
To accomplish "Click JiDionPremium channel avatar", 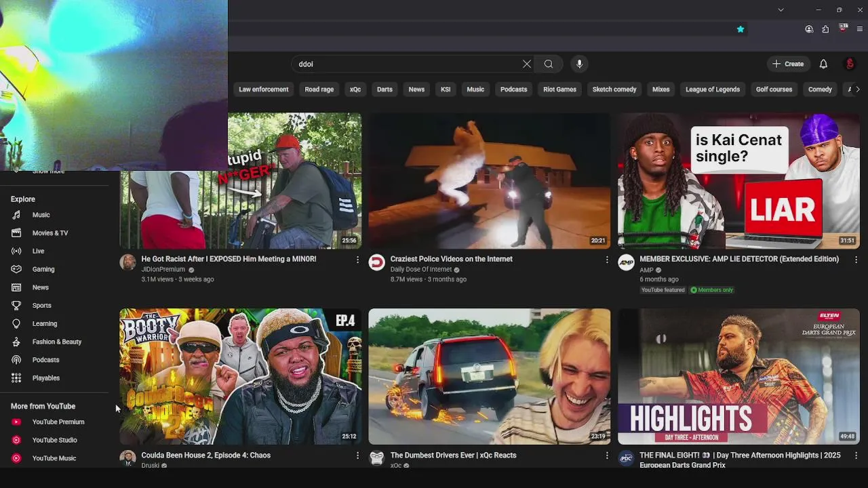I will pyautogui.click(x=127, y=262).
